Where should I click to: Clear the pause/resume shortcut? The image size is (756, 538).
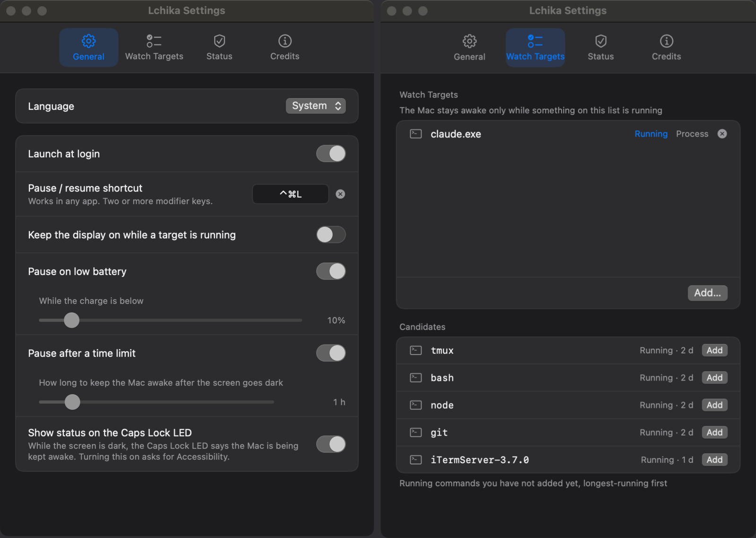pos(340,194)
